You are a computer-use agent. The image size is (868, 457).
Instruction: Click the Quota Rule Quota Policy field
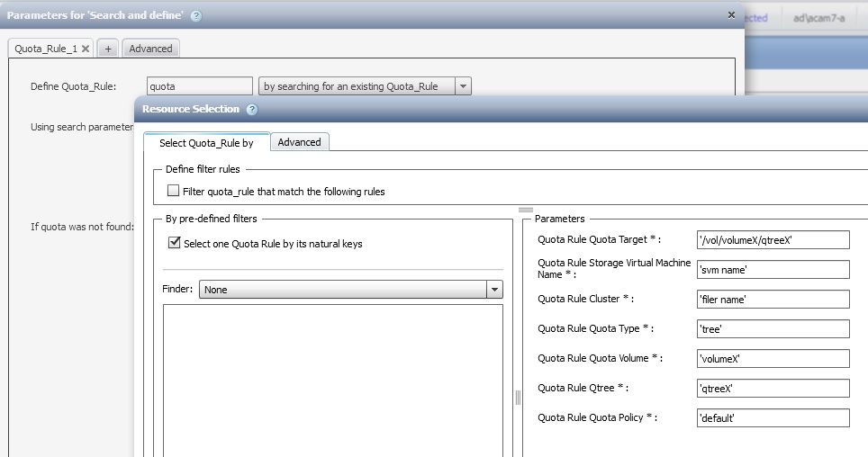[x=773, y=417]
